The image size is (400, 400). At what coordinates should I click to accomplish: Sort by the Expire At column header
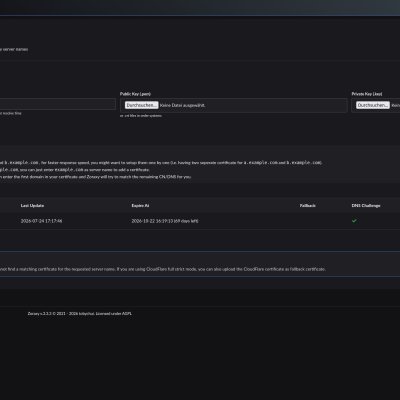pos(140,206)
